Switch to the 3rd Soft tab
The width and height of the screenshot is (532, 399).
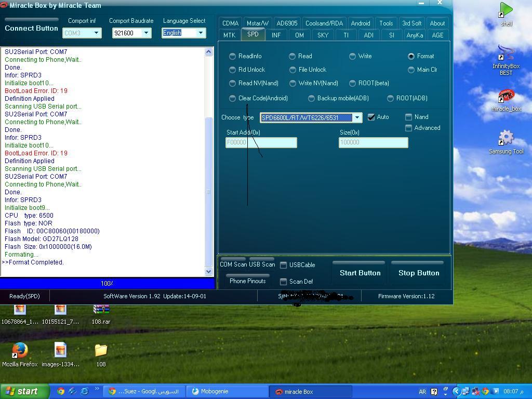(x=411, y=23)
